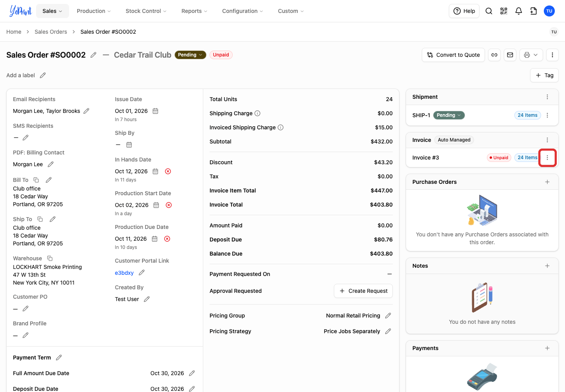
Task: Edit the Ship To address
Action: [x=53, y=219]
